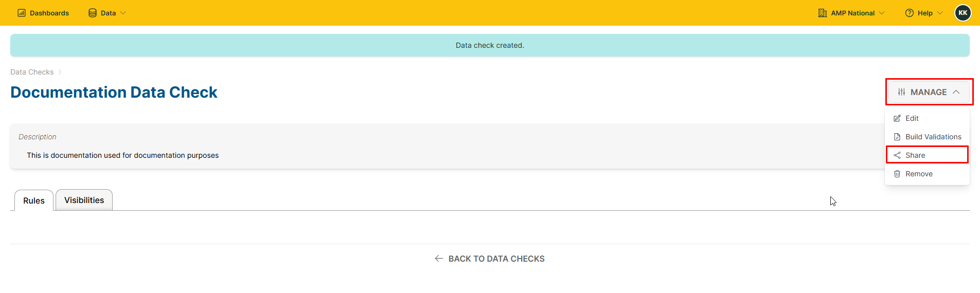
Task: Click the MANAGE chevron up arrow
Action: click(956, 92)
